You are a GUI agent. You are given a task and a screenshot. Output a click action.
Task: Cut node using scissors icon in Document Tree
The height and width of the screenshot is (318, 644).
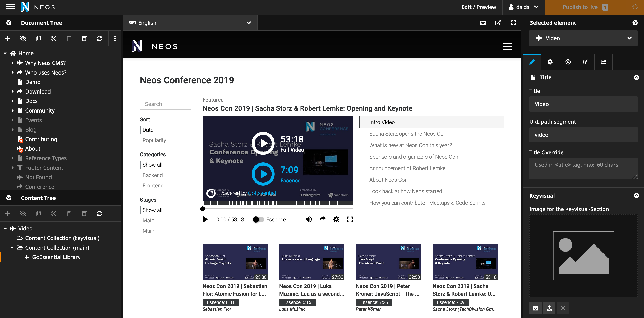click(x=53, y=38)
